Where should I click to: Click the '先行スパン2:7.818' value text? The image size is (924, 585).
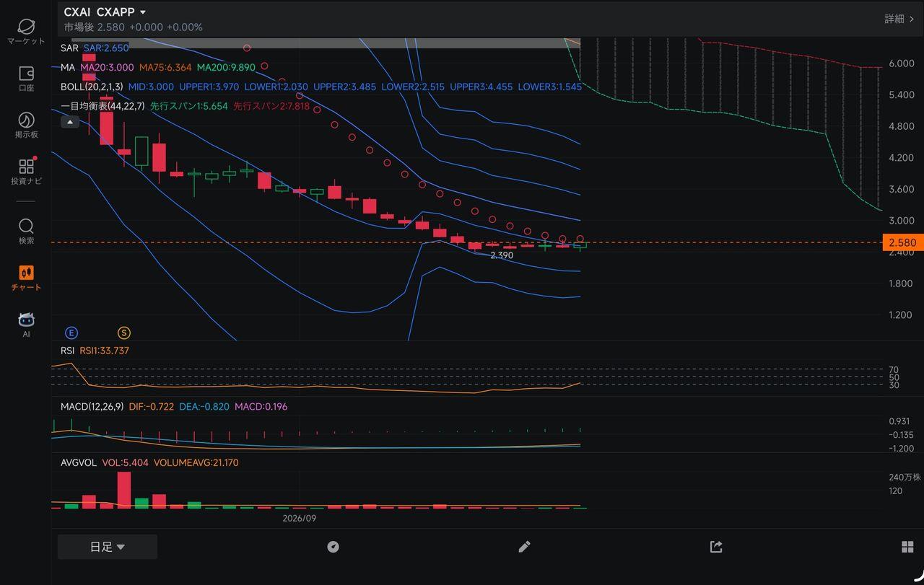point(271,106)
